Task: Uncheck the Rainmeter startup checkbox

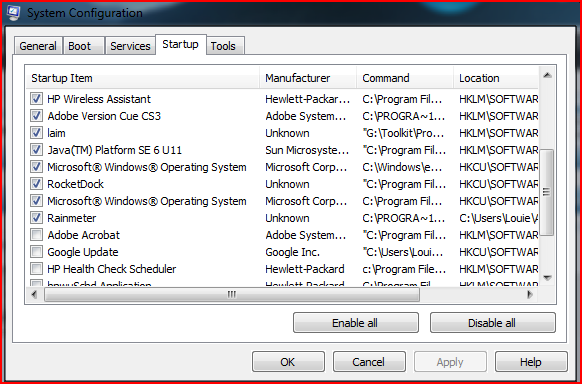Action: click(36, 218)
